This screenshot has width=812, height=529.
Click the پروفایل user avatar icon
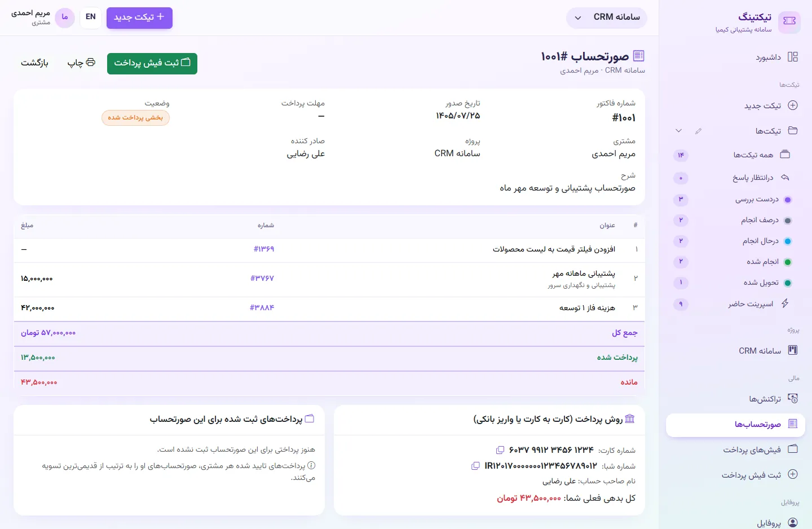793,523
